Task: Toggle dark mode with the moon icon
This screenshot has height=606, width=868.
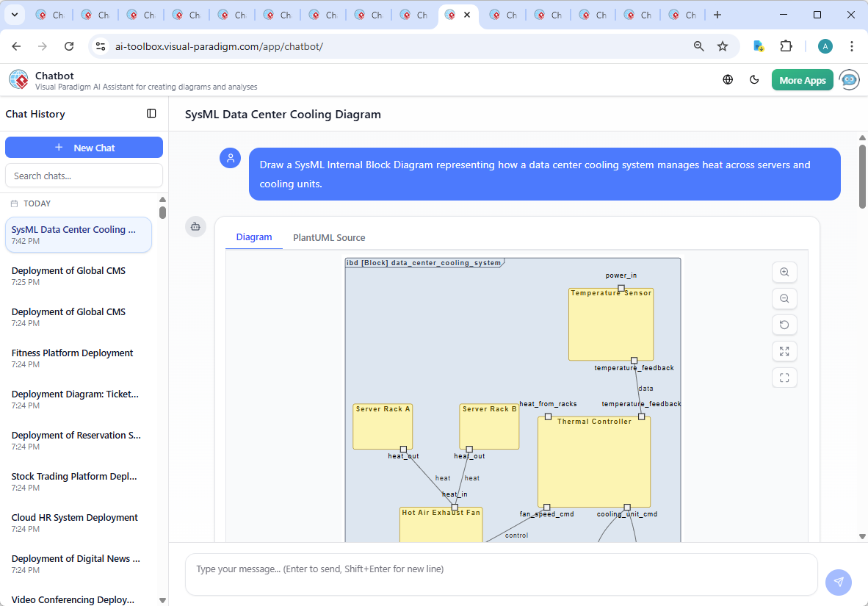Action: pyautogui.click(x=754, y=79)
